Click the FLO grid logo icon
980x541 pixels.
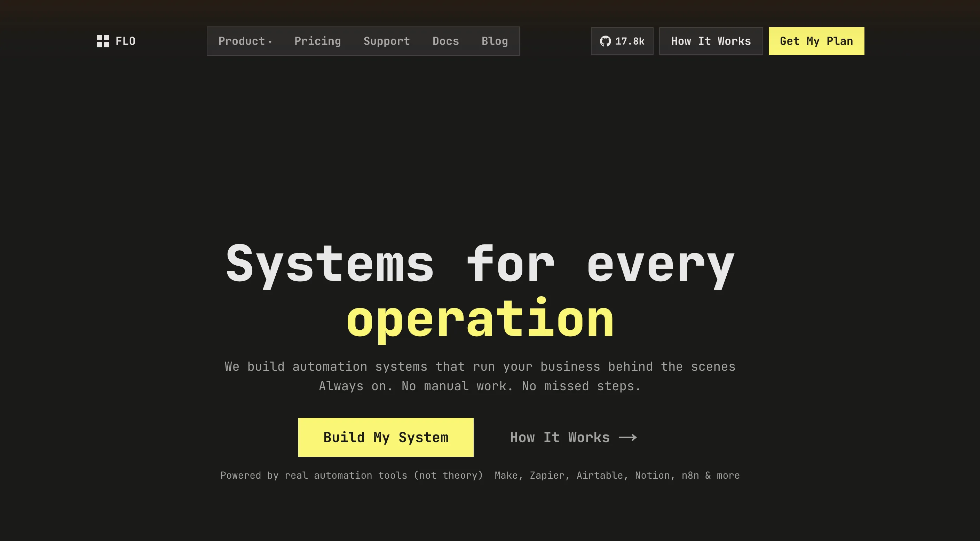pyautogui.click(x=103, y=41)
